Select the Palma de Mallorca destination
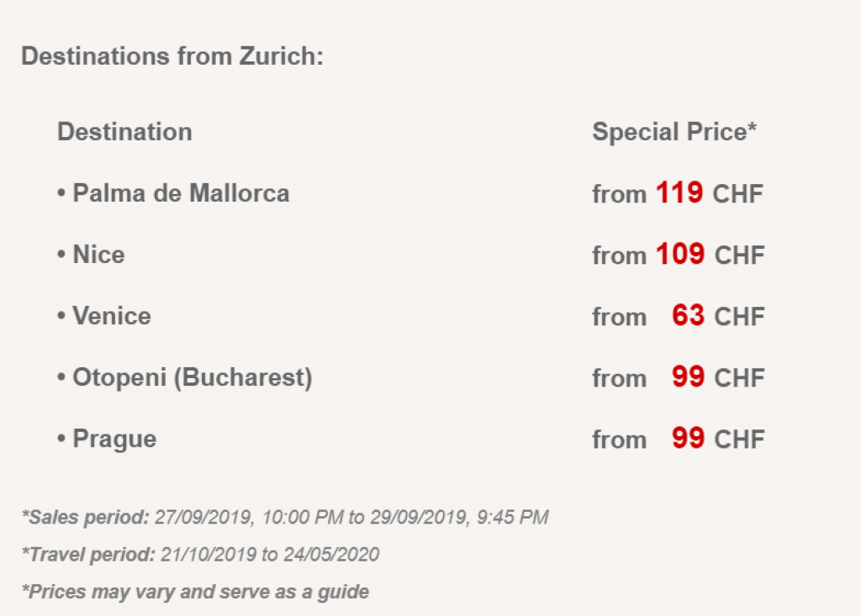 [181, 193]
